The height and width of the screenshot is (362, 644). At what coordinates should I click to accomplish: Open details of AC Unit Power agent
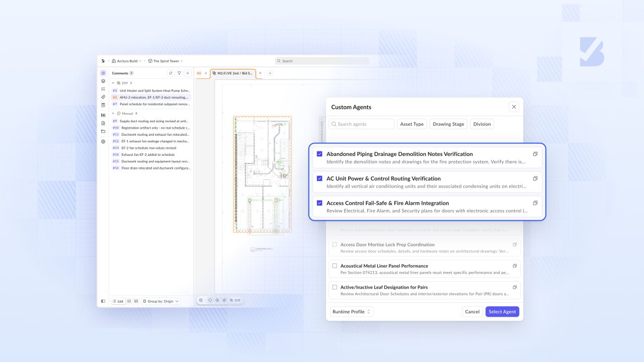[535, 178]
